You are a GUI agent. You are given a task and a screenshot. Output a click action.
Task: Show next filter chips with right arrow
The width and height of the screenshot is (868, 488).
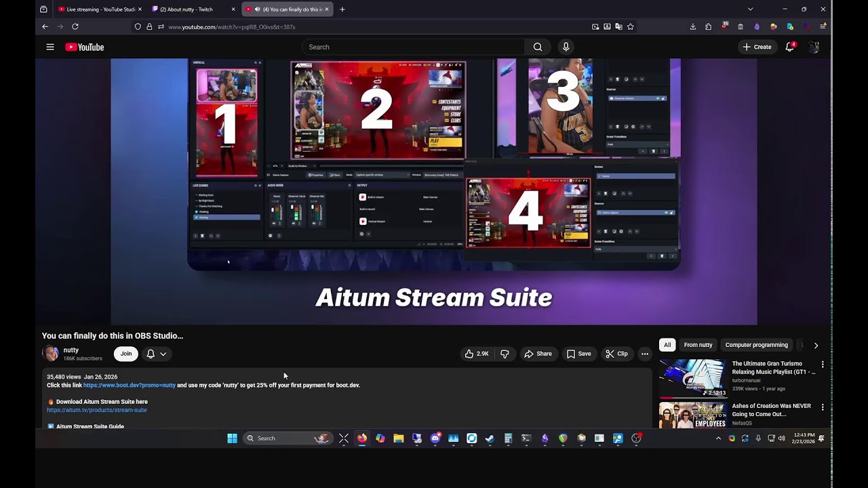coord(816,345)
